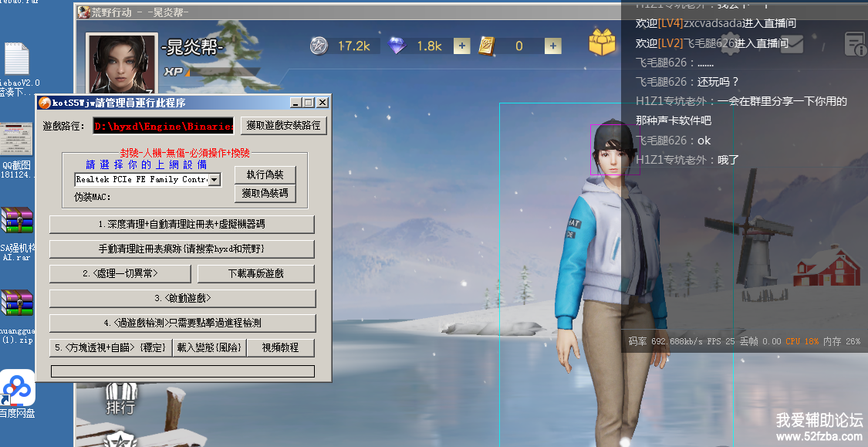Click chat message 飞毛腿626：还玩吗？

(x=687, y=82)
